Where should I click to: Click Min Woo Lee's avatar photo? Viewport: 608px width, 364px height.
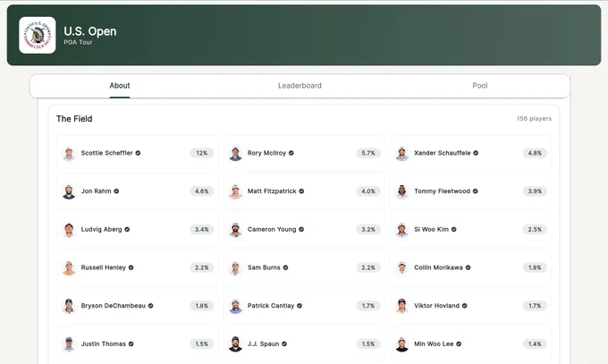tap(401, 343)
